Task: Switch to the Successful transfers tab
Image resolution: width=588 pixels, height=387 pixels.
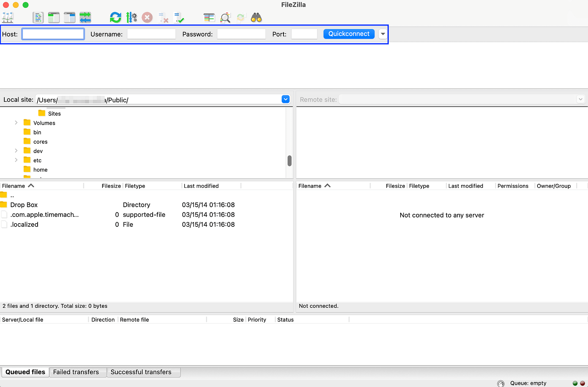Action: click(x=143, y=372)
